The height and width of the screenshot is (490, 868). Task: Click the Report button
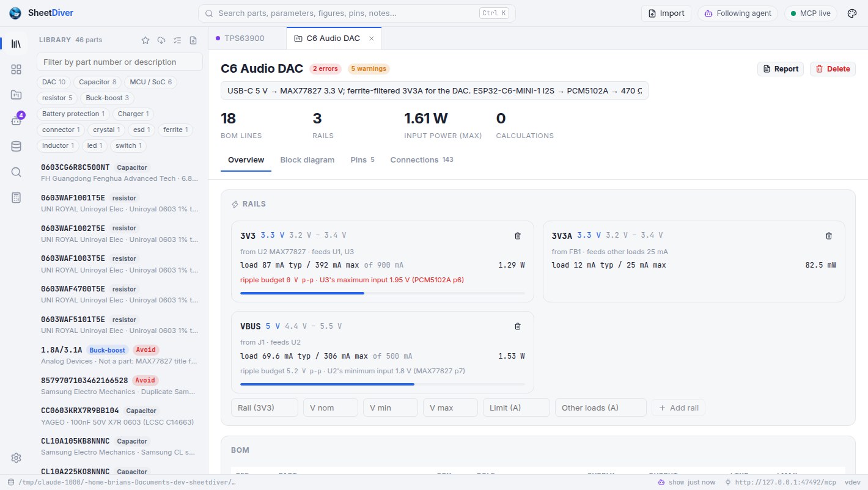(x=781, y=69)
